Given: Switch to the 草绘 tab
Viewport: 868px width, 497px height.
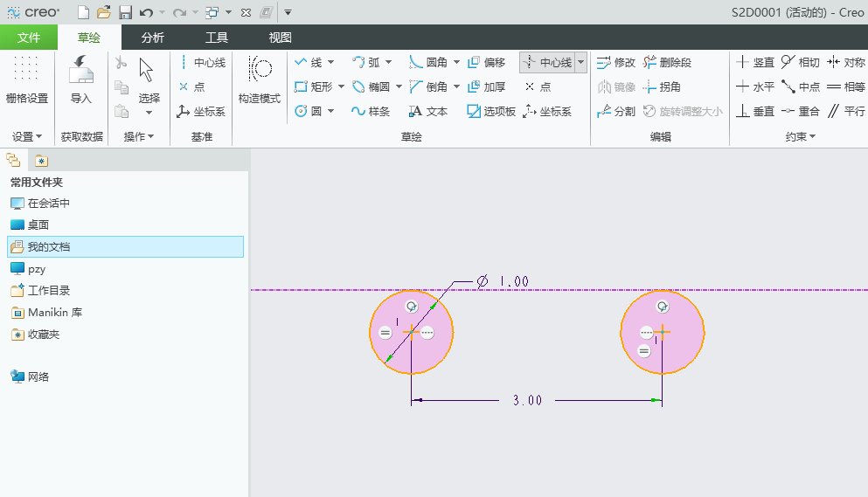Looking at the screenshot, I should [89, 38].
